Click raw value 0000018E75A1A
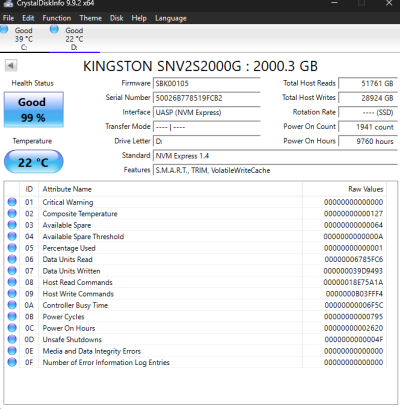 coord(353,282)
